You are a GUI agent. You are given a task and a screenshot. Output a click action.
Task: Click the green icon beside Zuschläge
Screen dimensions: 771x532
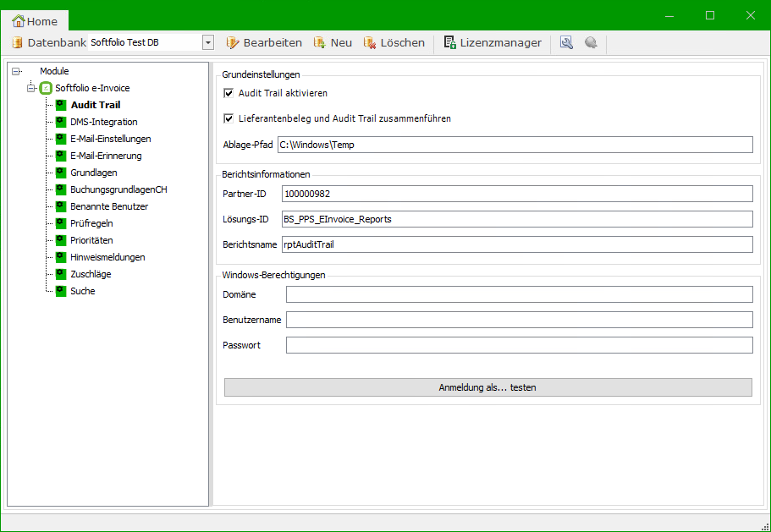click(x=61, y=274)
